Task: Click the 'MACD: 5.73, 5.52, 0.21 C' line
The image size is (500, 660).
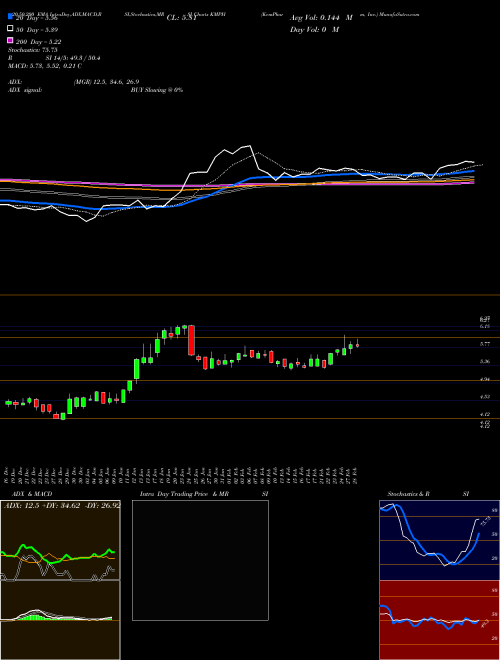Action: click(45, 67)
